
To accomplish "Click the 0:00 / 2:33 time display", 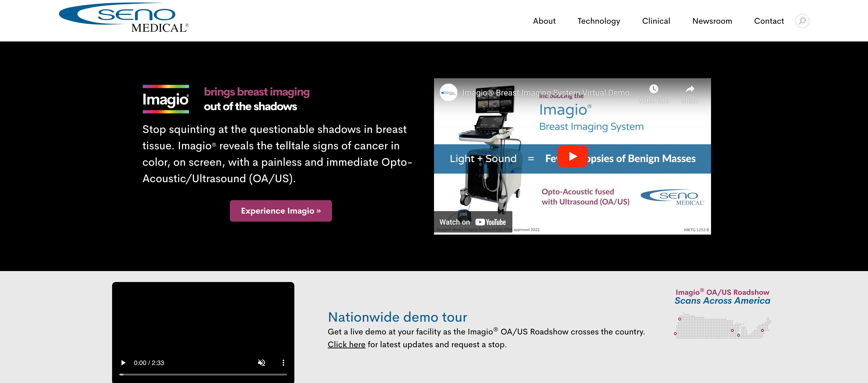I will 149,363.
